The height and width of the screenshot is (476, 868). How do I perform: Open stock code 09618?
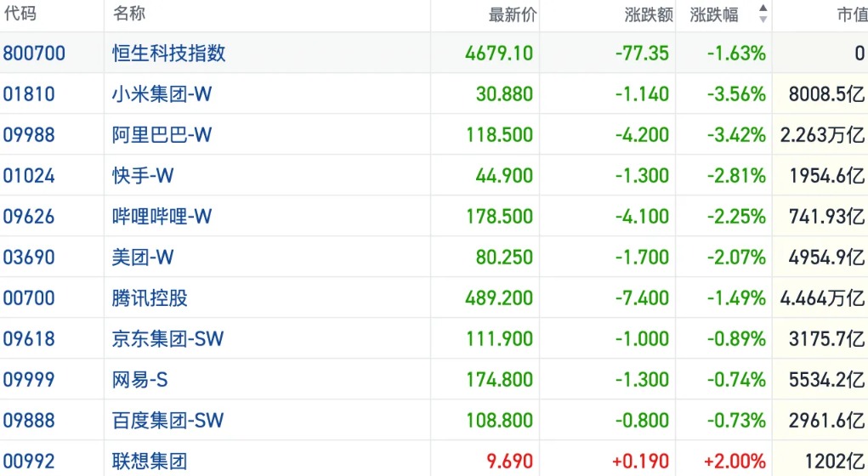pyautogui.click(x=29, y=338)
